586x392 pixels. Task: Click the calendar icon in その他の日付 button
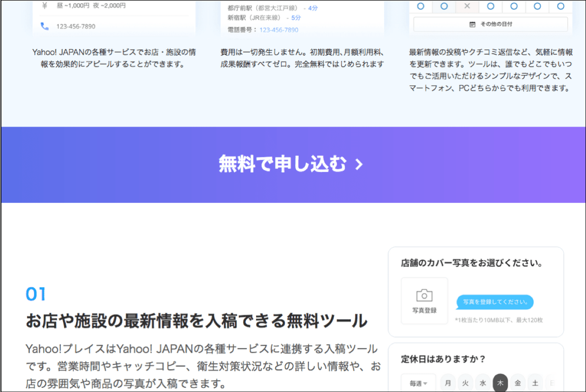pyautogui.click(x=472, y=24)
